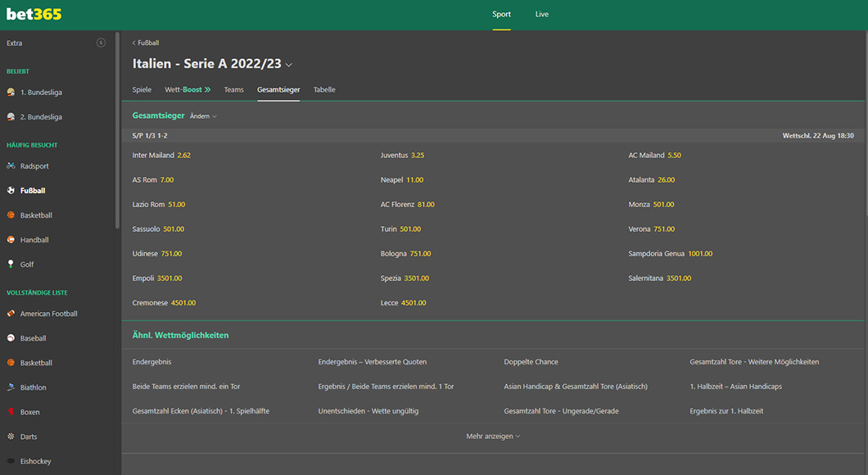Open Gesamtzahl Tore - Ungerade/Gerade link
The height and width of the screenshot is (475, 868).
[x=561, y=411]
